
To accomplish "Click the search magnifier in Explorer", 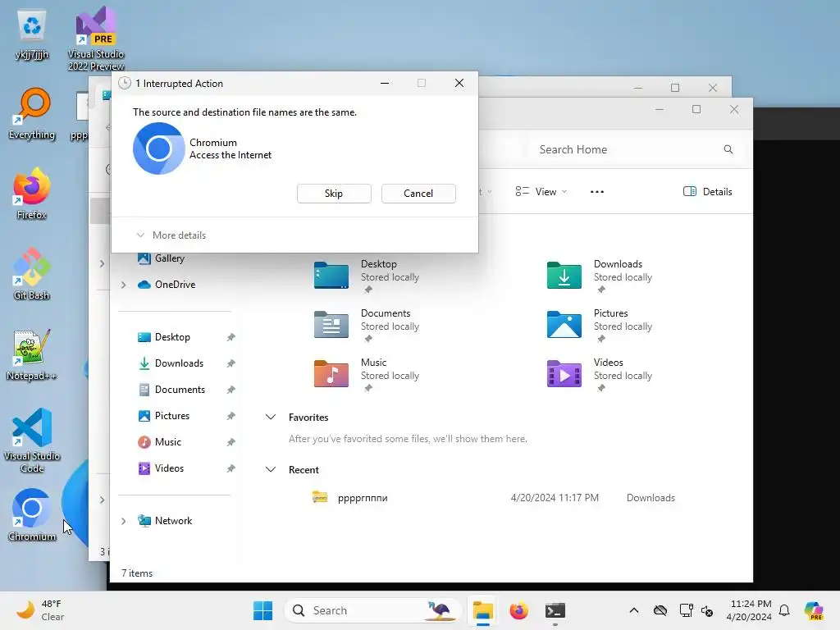I will [x=728, y=149].
